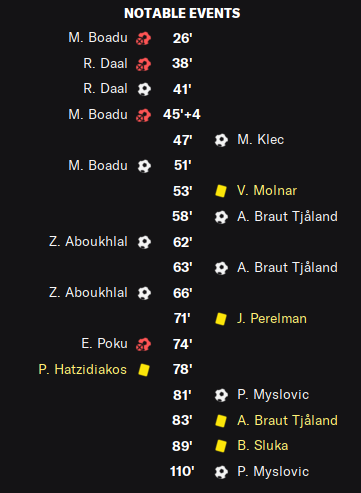Click the 110' goal icon for P. Myslovic
This screenshot has width=361, height=493.
click(221, 472)
